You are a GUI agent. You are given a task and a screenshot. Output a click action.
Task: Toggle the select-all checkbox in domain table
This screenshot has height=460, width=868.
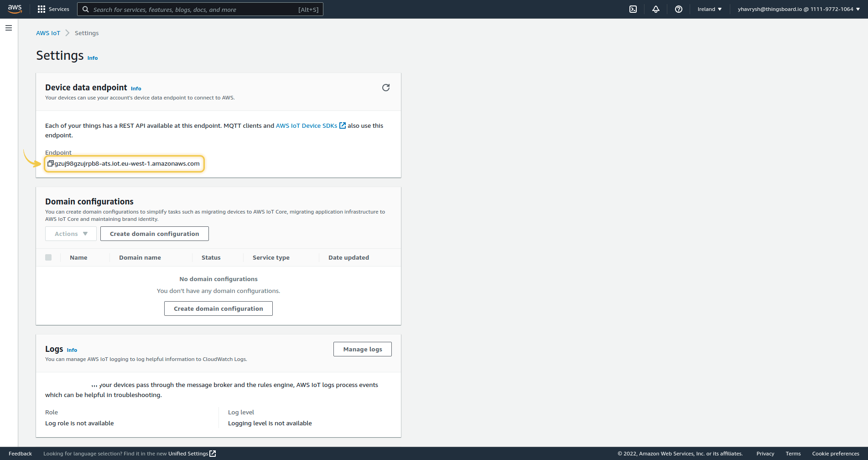pos(48,257)
